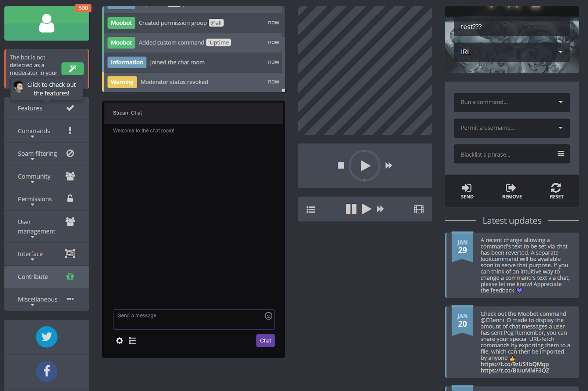Stop playback with the square stop button
This screenshot has width=588, height=391.
click(x=341, y=166)
